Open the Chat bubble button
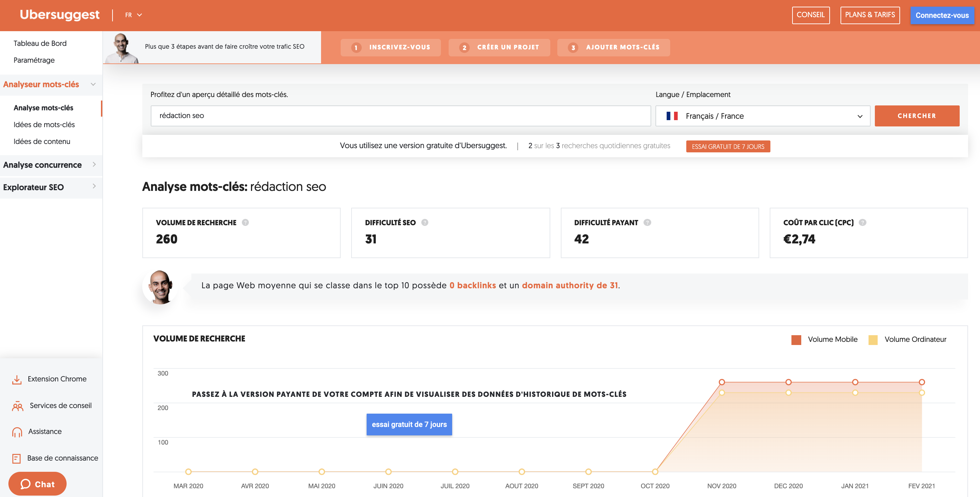The width and height of the screenshot is (980, 497). coord(37,484)
